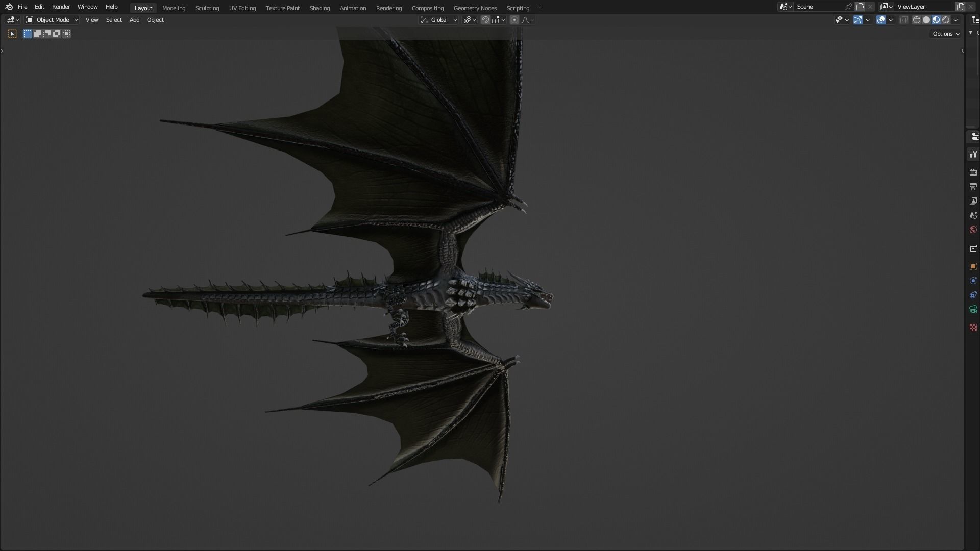Image resolution: width=980 pixels, height=551 pixels.
Task: Open the Global transform orientation dropdown
Action: (438, 20)
